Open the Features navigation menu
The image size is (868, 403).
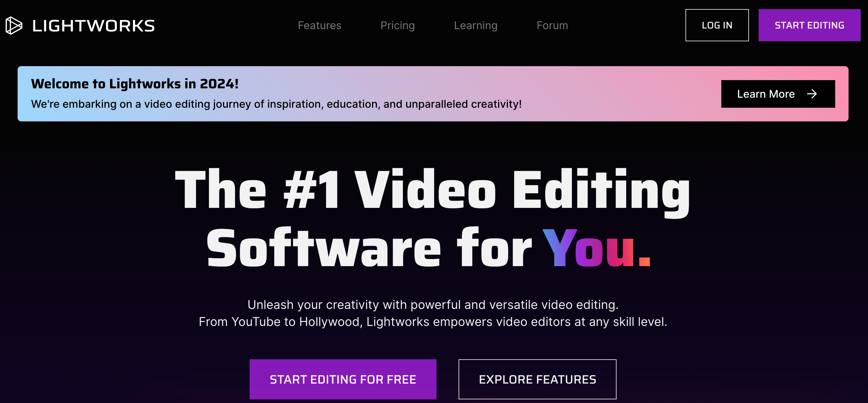click(320, 25)
